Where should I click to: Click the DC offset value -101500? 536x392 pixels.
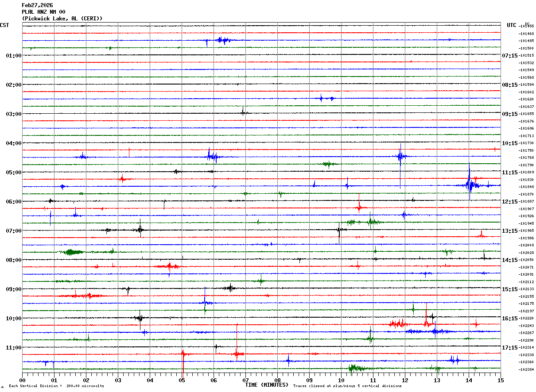click(526, 48)
